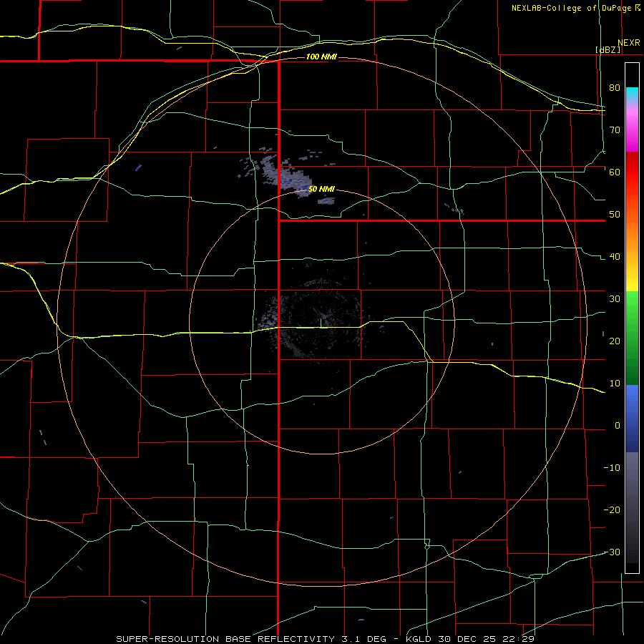Click the 40 dBZ scale value
Screen dimensions: 644x644
(x=615, y=257)
